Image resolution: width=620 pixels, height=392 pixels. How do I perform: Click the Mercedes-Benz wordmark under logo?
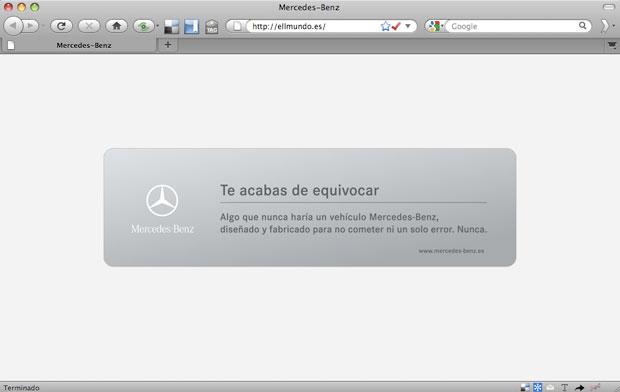[x=162, y=229]
